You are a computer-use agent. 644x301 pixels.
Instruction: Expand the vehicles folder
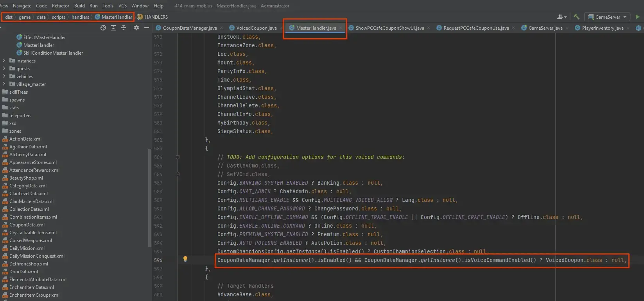[4, 76]
